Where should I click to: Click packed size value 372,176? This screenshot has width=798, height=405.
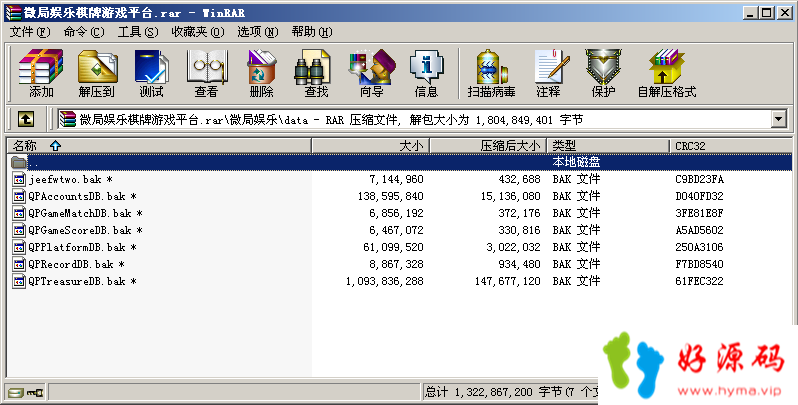tap(519, 213)
